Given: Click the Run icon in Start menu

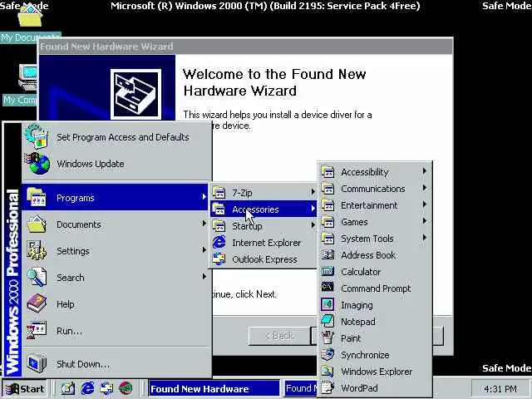Looking at the screenshot, I should click(37, 331).
